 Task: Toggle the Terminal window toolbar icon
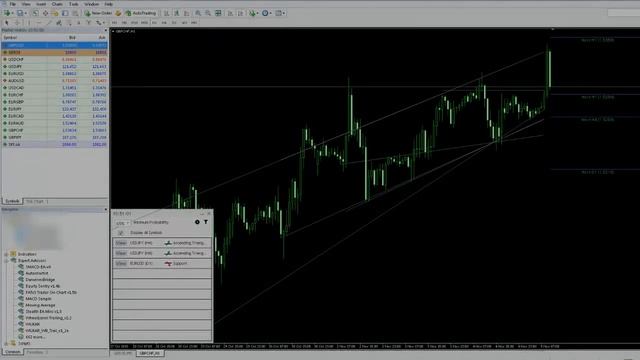65,13
